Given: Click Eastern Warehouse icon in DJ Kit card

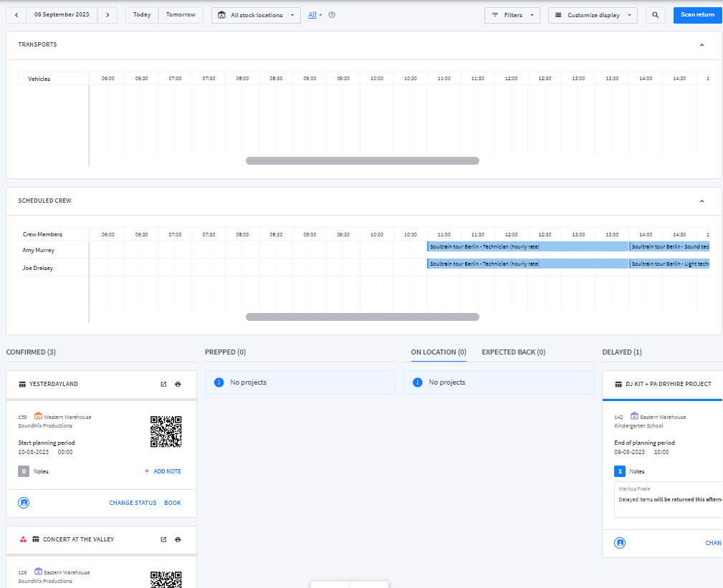Looking at the screenshot, I should tap(634, 416).
